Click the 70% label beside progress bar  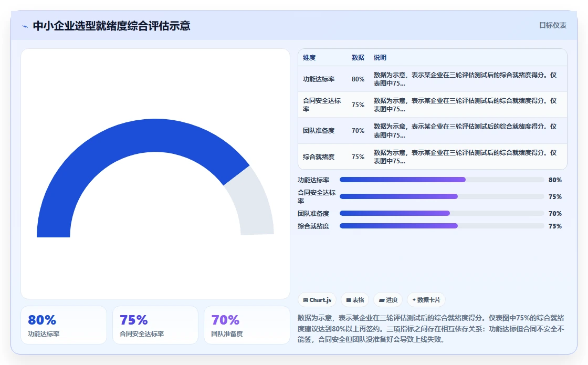[555, 213]
